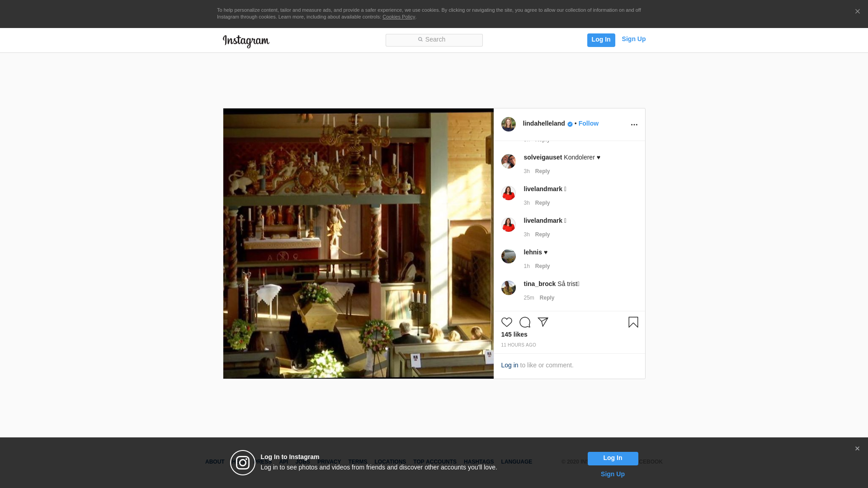Click Log In button in bottom banner
The image size is (868, 488).
[x=613, y=459]
